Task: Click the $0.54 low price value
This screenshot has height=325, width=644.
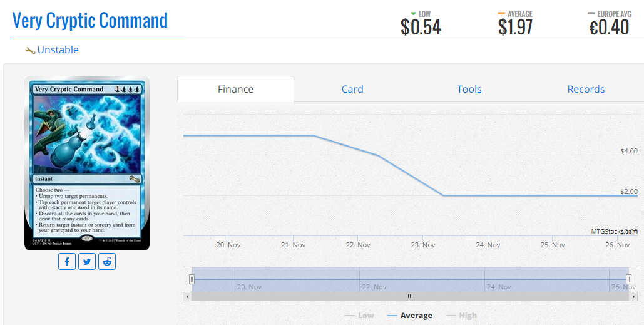Action: click(421, 27)
